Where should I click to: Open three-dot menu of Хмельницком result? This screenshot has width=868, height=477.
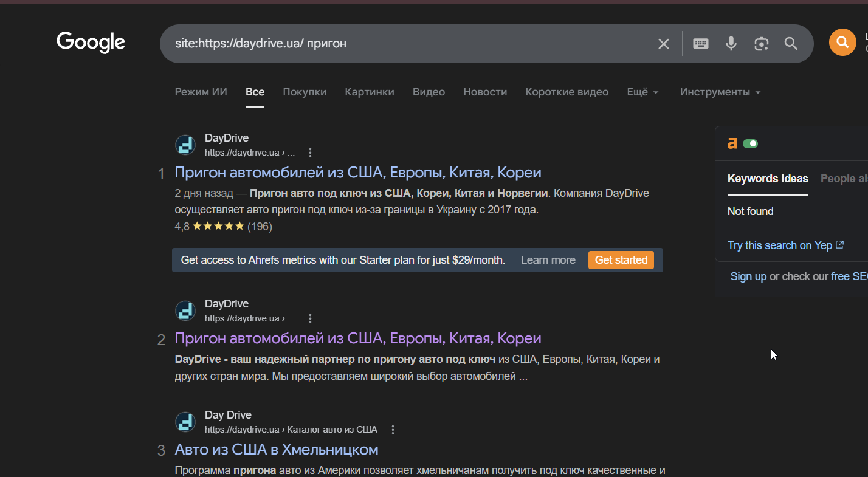393,430
